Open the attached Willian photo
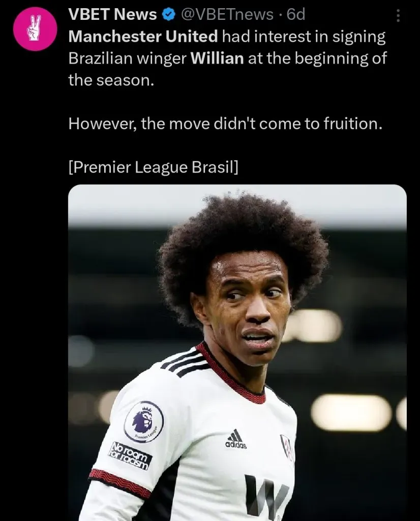The height and width of the screenshot is (521, 420). tap(237, 353)
